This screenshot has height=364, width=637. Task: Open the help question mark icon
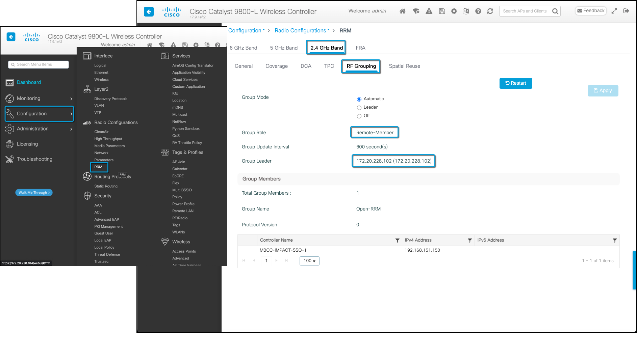(x=478, y=11)
